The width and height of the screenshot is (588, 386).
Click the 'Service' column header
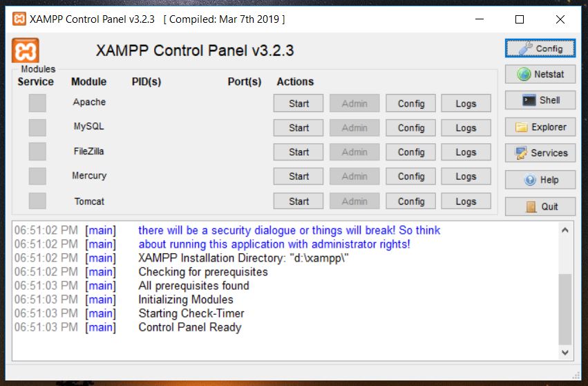36,82
